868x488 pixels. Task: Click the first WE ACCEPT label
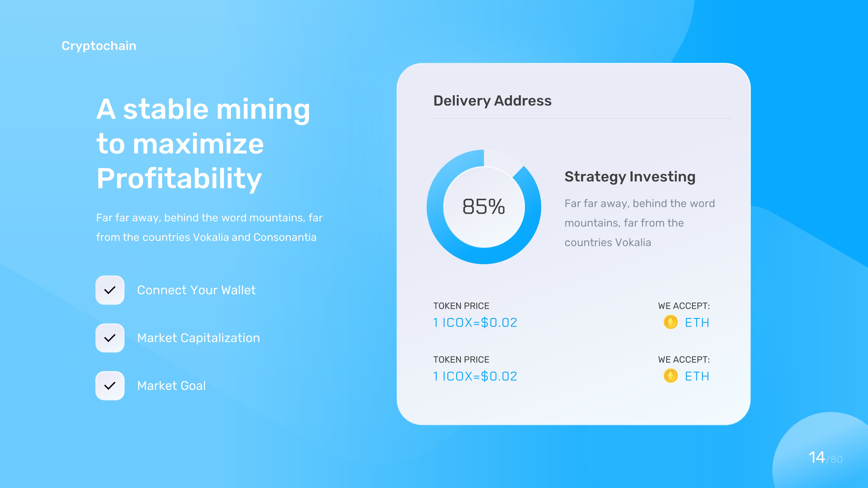684,306
